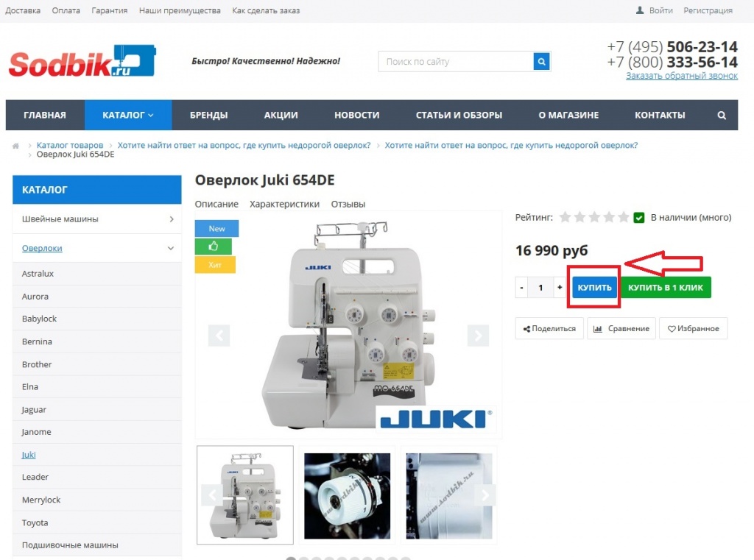Viewport: 754px width, 560px height.
Task: Open О МАГАЗИНЕ in navigation bar
Action: point(568,116)
